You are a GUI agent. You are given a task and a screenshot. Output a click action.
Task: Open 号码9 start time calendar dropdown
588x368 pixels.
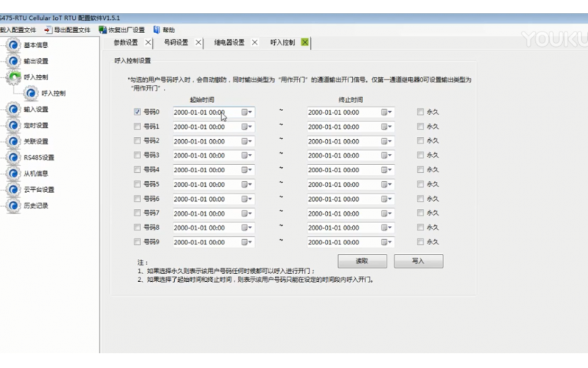(247, 242)
